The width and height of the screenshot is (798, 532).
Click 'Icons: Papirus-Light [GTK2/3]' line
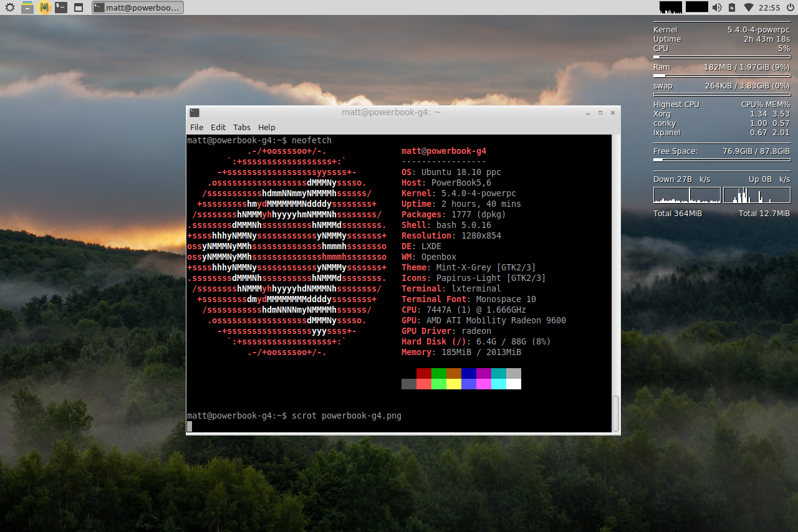click(474, 278)
